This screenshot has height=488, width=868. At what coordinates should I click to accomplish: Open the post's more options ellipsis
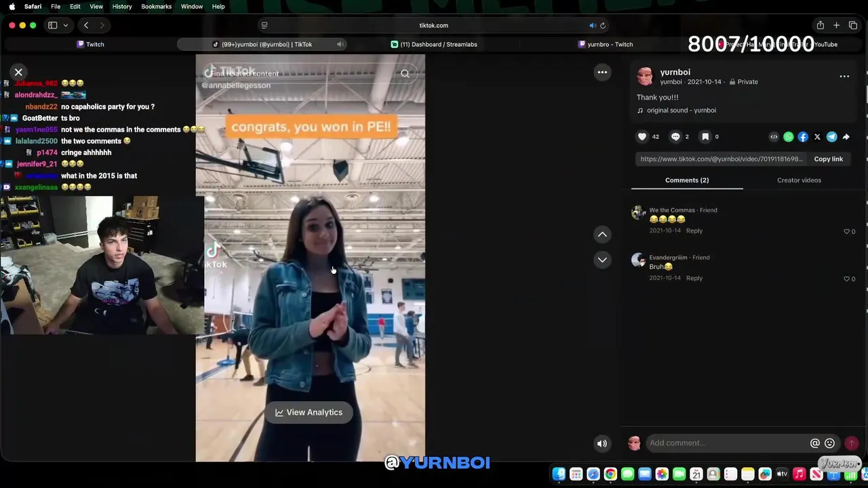click(844, 76)
